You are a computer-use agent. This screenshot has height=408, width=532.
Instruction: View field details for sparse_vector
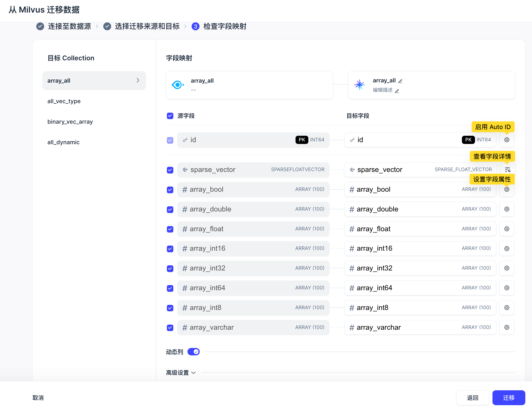[x=508, y=170]
